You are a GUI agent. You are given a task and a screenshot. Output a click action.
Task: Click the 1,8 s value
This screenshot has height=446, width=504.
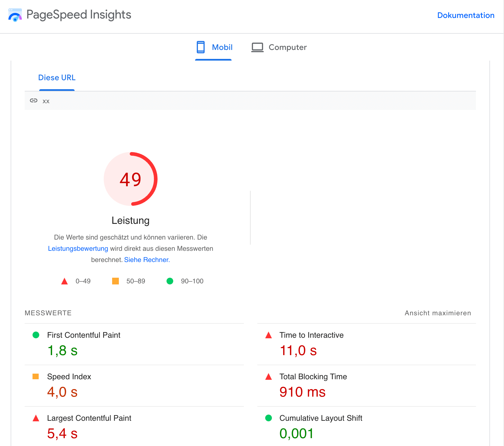coord(62,351)
